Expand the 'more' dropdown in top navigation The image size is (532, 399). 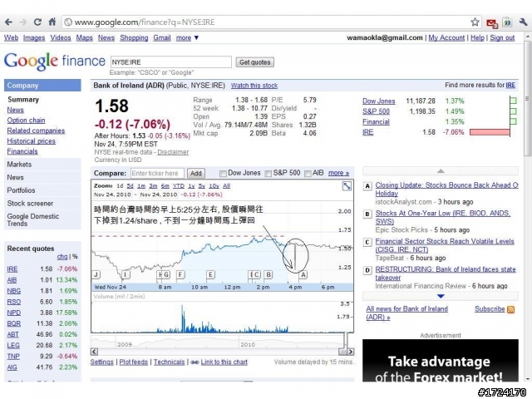187,37
